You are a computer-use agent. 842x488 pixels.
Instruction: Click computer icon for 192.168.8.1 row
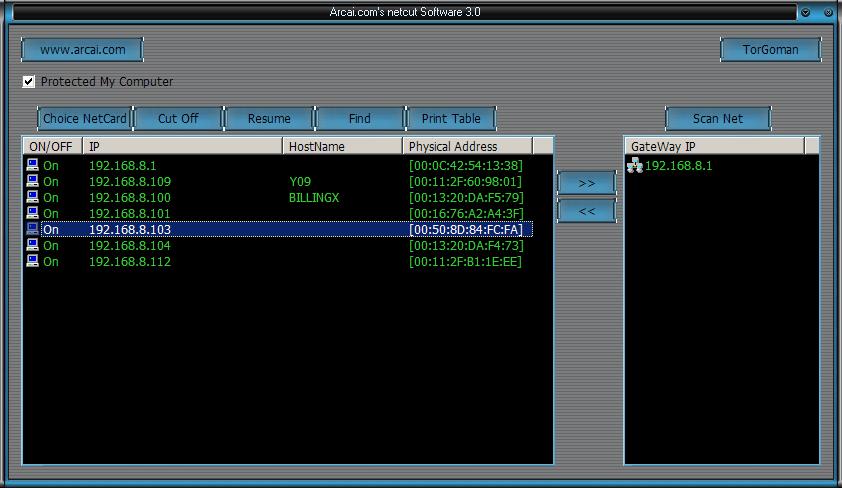coord(33,165)
